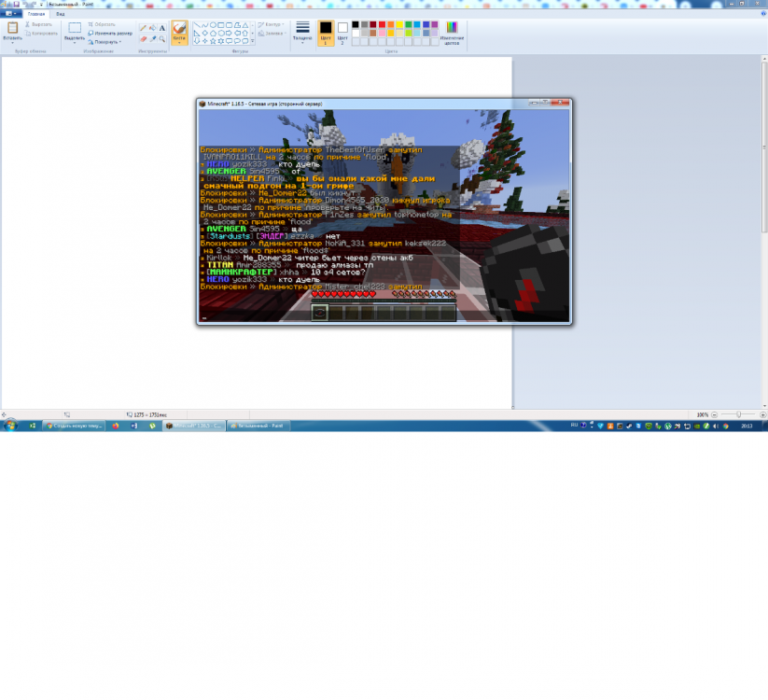The image size is (768, 700).
Task: Open the Excel taskbar icon
Action: point(33,426)
